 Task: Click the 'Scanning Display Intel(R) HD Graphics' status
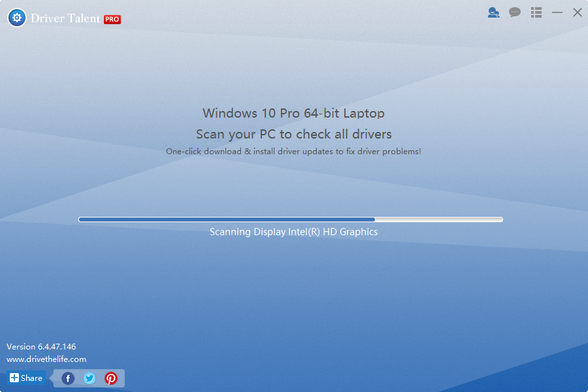point(293,232)
